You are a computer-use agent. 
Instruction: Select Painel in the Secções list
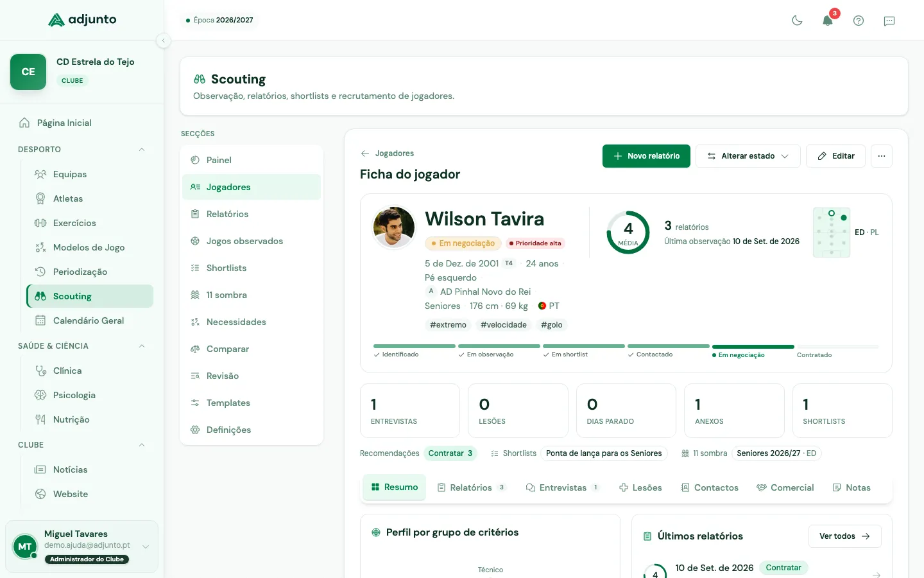click(252, 160)
